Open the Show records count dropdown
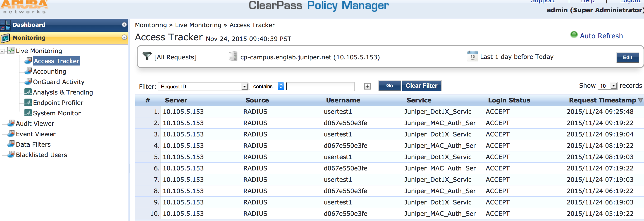 (613, 86)
